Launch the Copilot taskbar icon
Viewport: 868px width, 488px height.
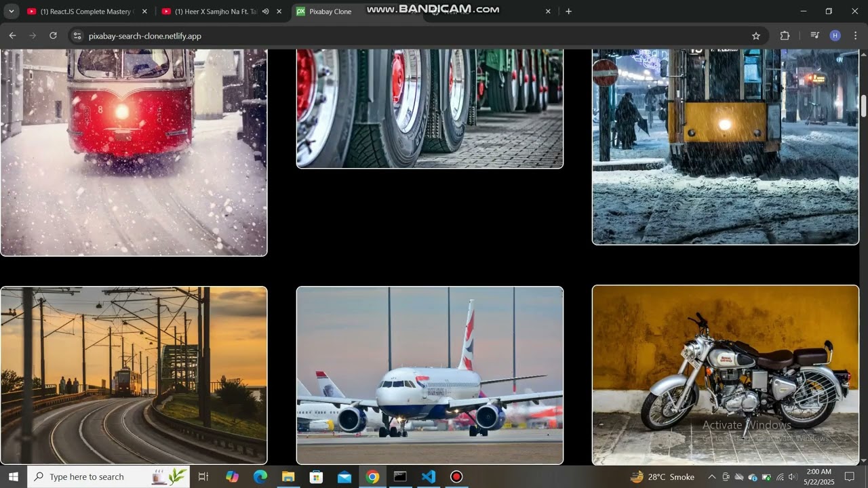(232, 476)
